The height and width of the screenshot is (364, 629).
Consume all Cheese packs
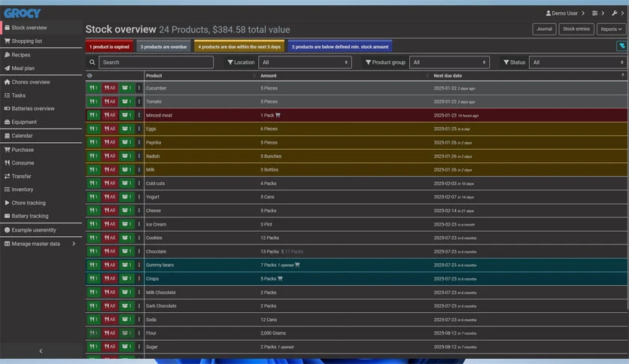click(x=110, y=211)
